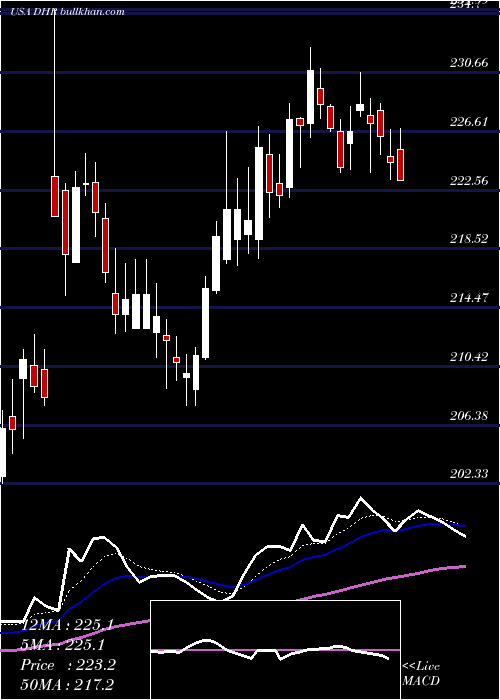500x700 pixels.
Task: Click the 202.33 price axis label
Action: [x=469, y=474]
